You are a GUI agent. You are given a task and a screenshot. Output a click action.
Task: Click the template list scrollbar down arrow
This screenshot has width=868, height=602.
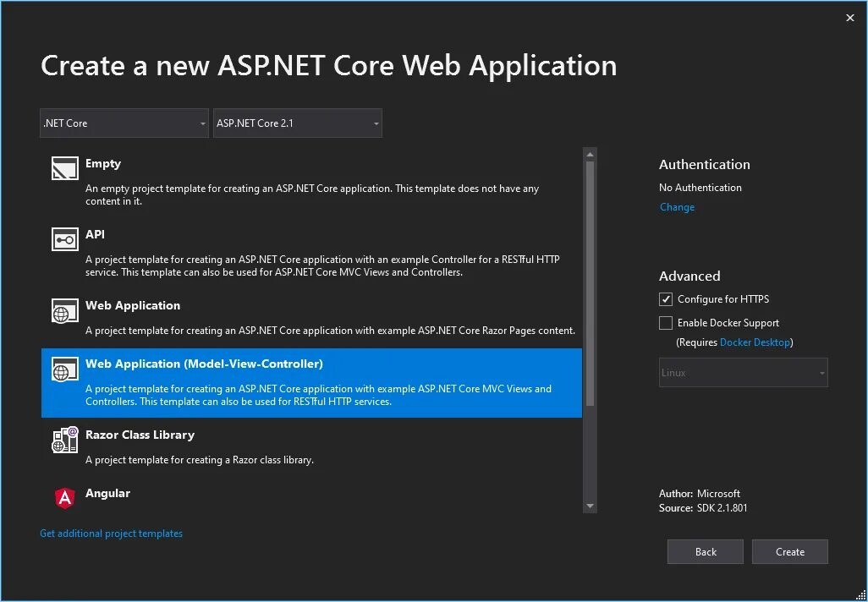590,506
